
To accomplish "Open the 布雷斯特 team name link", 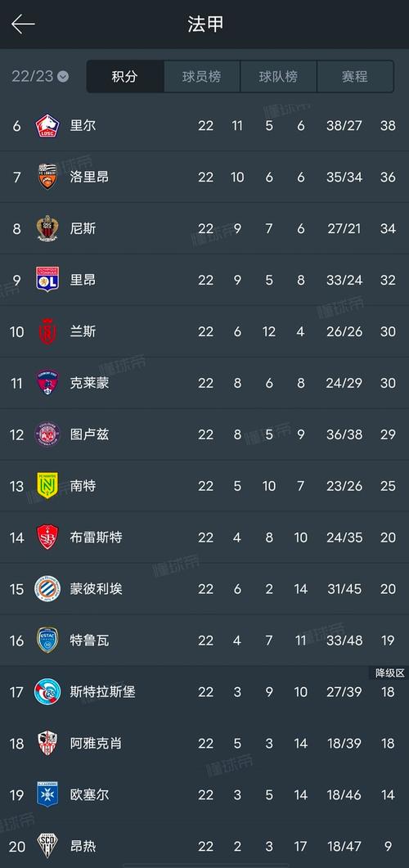I will coord(96,537).
